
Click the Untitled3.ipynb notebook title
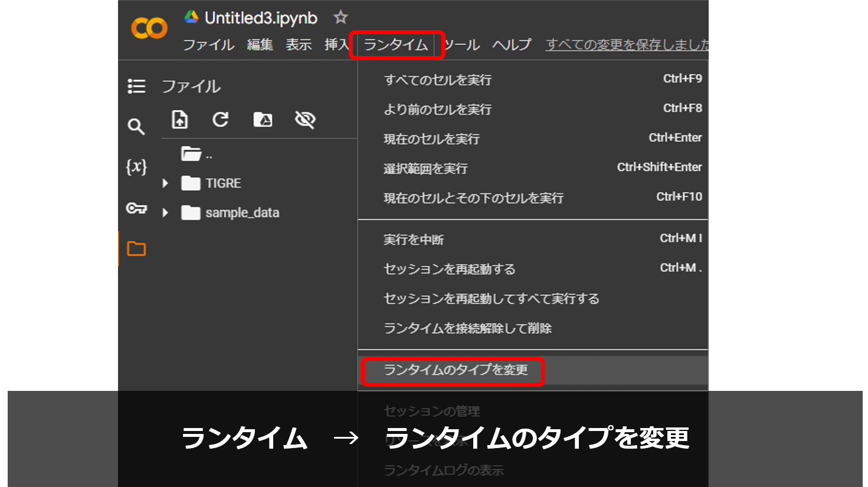[261, 18]
